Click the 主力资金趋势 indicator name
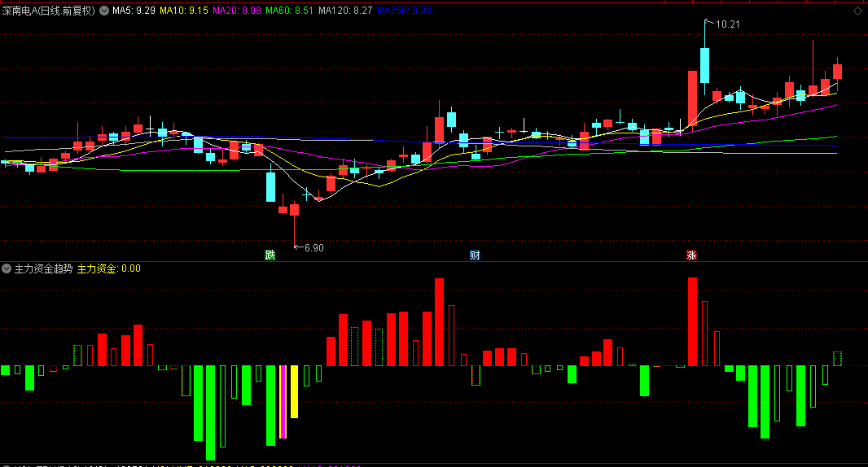The width and height of the screenshot is (868, 467). point(43,269)
